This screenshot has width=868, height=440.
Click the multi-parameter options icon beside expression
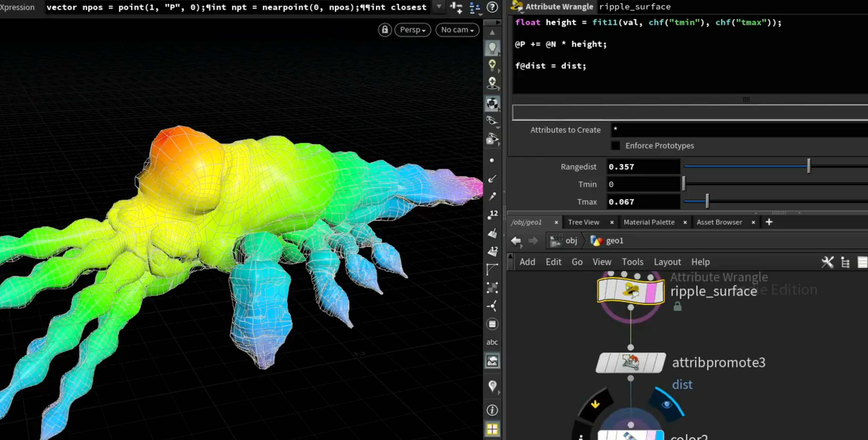[475, 8]
